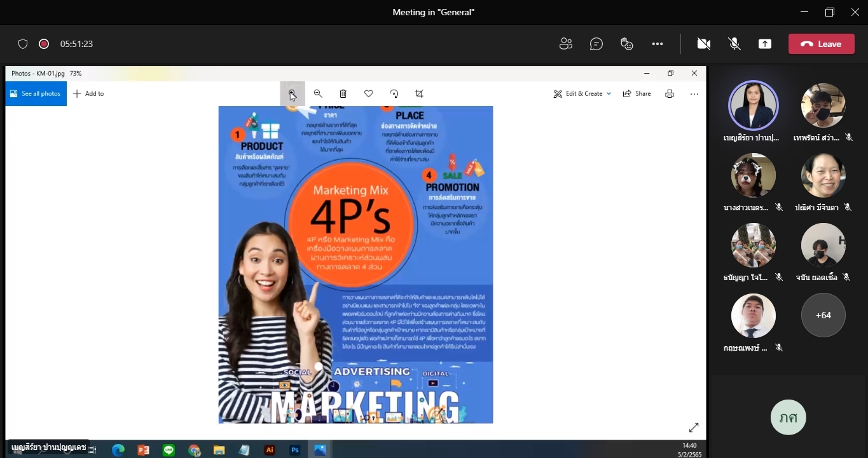Click presenter name label เบญสิริยา at bottom

pos(48,447)
